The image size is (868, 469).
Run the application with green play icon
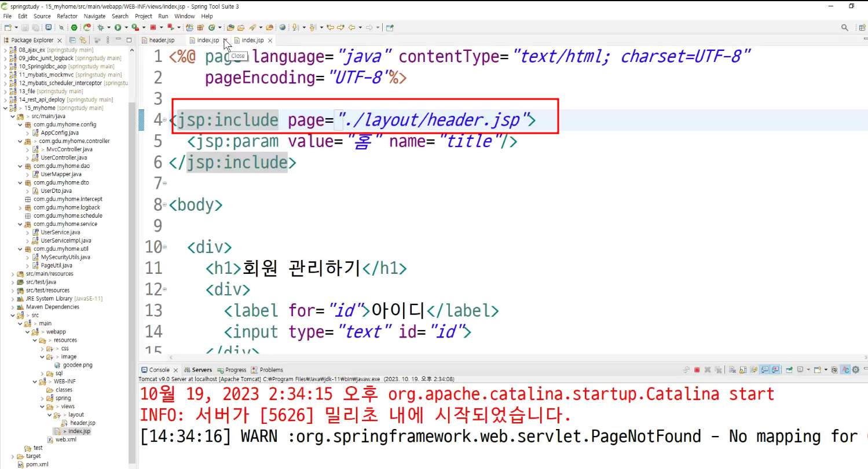118,27
